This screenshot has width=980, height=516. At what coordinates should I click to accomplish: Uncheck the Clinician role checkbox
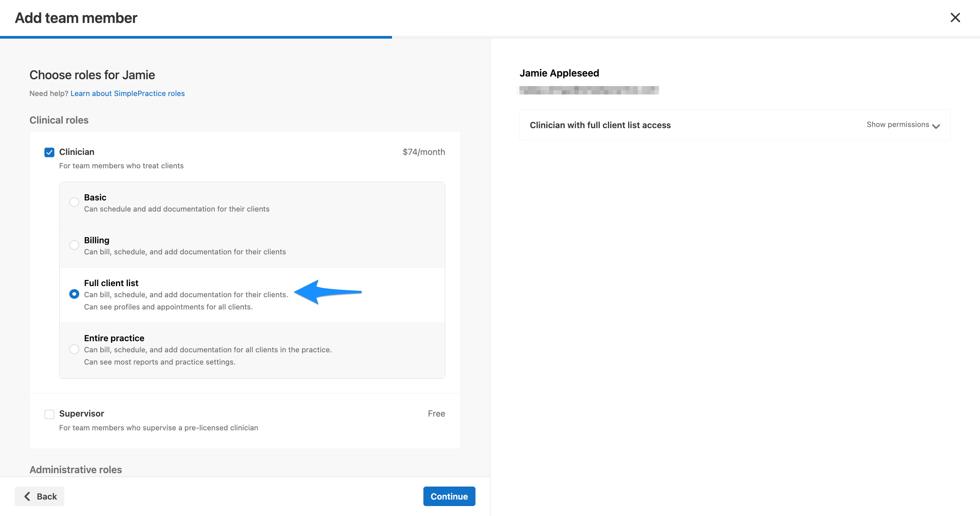(x=49, y=152)
